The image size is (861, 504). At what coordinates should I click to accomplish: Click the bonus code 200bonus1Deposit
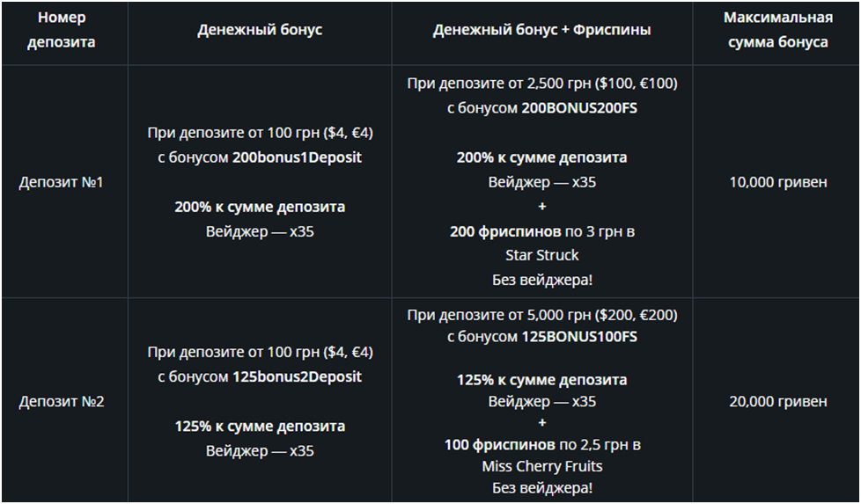click(297, 157)
